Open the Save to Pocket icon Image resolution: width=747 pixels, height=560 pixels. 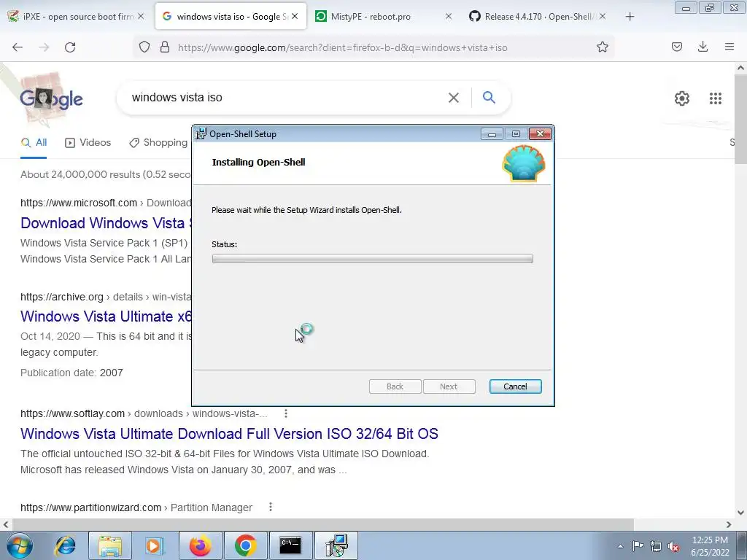676,47
